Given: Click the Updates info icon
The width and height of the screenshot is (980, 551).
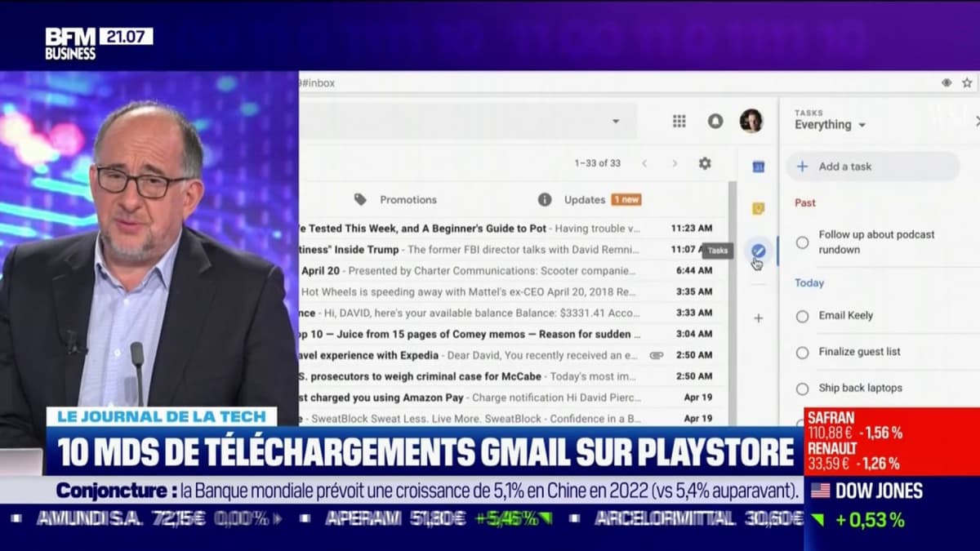Looking at the screenshot, I should [x=545, y=199].
